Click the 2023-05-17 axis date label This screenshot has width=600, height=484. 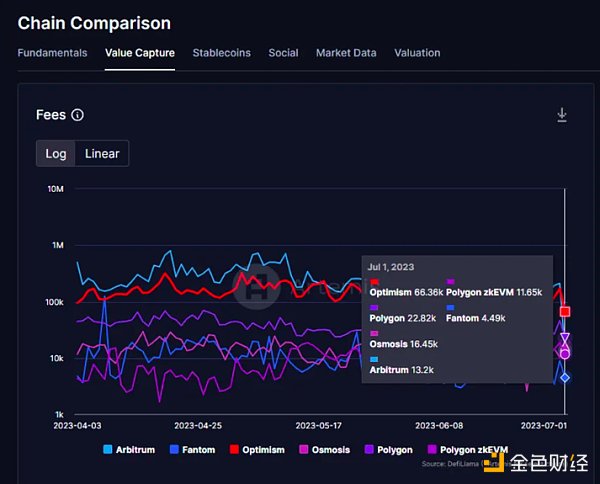(x=318, y=425)
